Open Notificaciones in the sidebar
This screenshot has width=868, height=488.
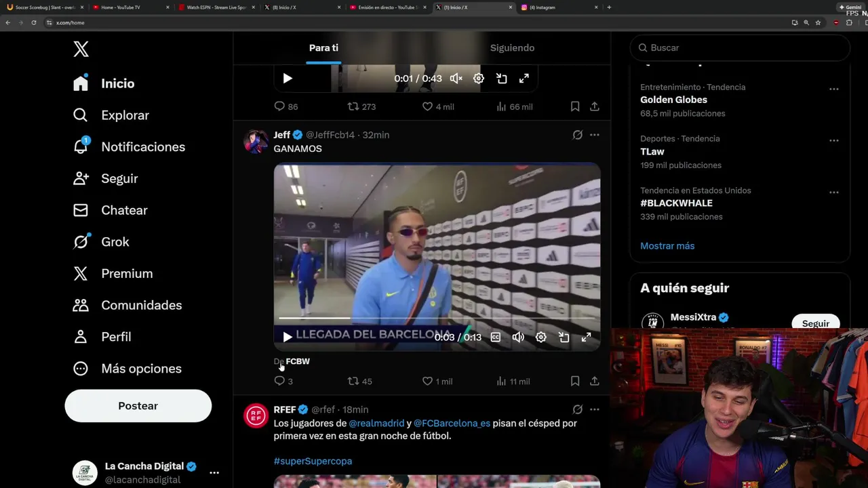pyautogui.click(x=129, y=147)
